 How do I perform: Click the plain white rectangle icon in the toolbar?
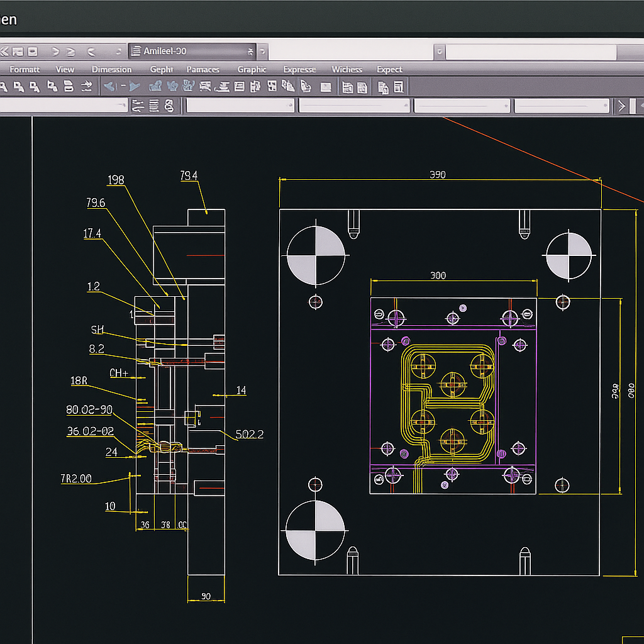click(326, 87)
